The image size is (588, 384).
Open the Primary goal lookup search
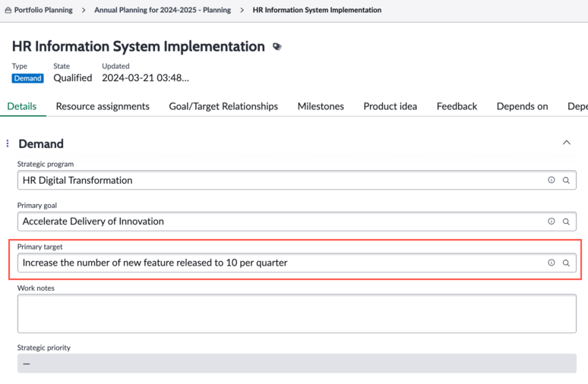(x=566, y=222)
